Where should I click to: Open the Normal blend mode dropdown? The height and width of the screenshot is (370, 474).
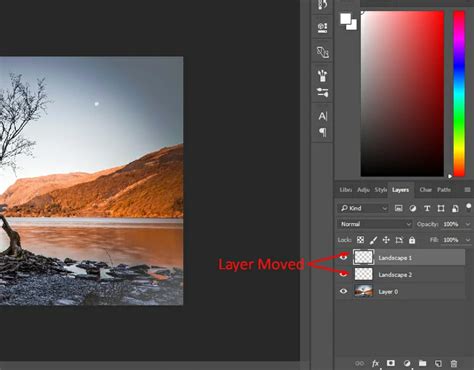[375, 224]
